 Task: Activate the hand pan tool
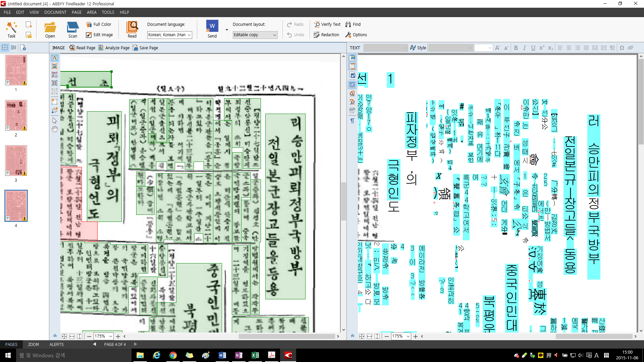(x=54, y=129)
